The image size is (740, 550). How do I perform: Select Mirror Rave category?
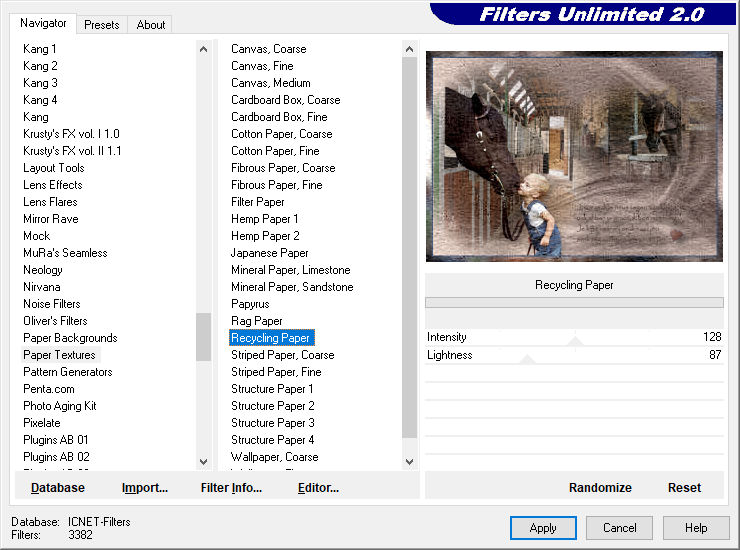pyautogui.click(x=50, y=219)
